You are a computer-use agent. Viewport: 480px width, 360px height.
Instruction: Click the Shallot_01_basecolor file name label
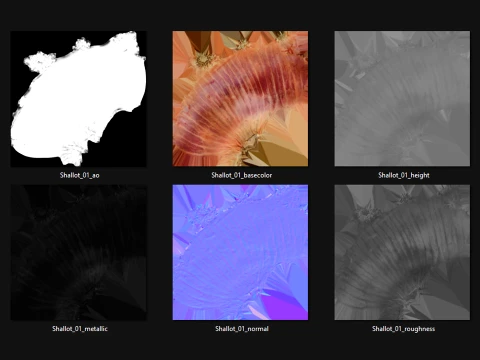pyautogui.click(x=242, y=175)
